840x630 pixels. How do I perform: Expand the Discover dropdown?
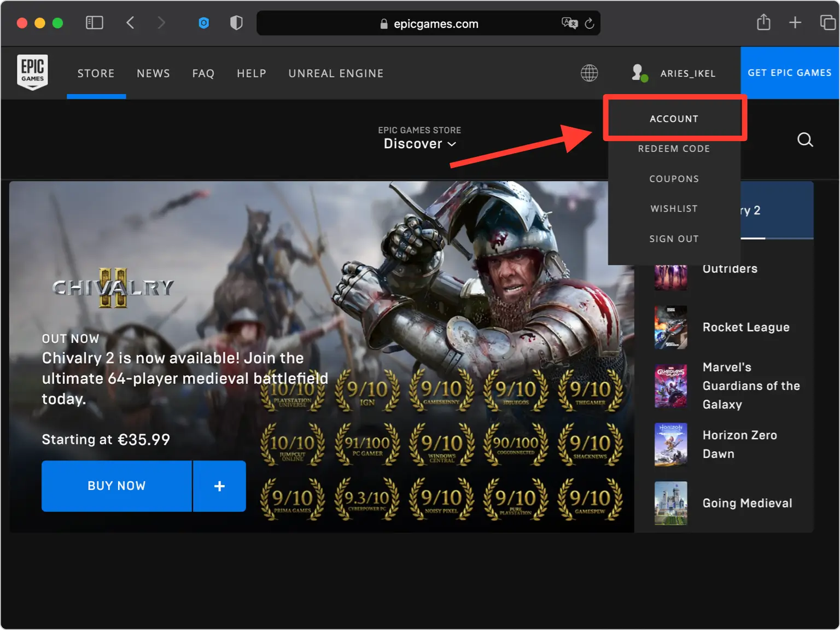(x=419, y=144)
